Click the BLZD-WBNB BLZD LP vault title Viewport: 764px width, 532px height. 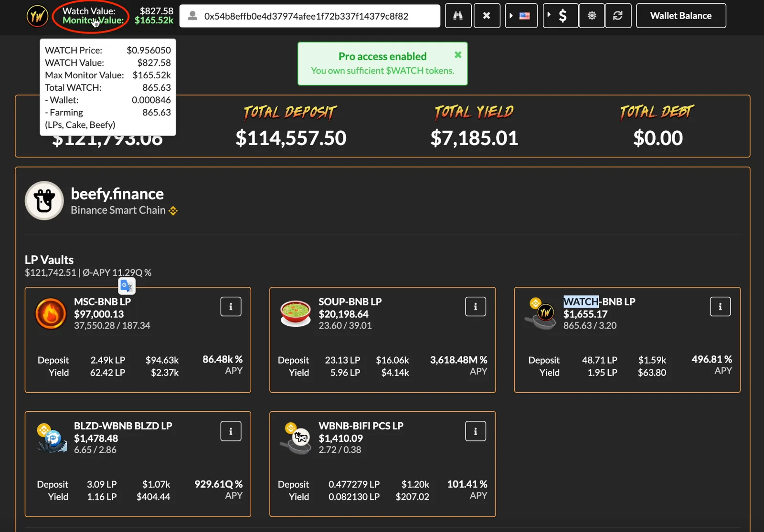pyautogui.click(x=123, y=426)
